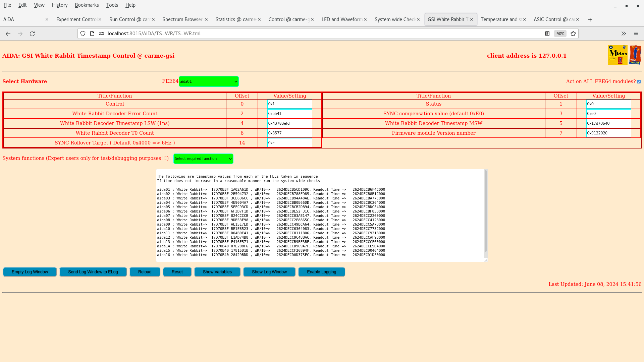Close the GSI White Rabbit tab
This screenshot has height=362, width=644.
click(472, 19)
